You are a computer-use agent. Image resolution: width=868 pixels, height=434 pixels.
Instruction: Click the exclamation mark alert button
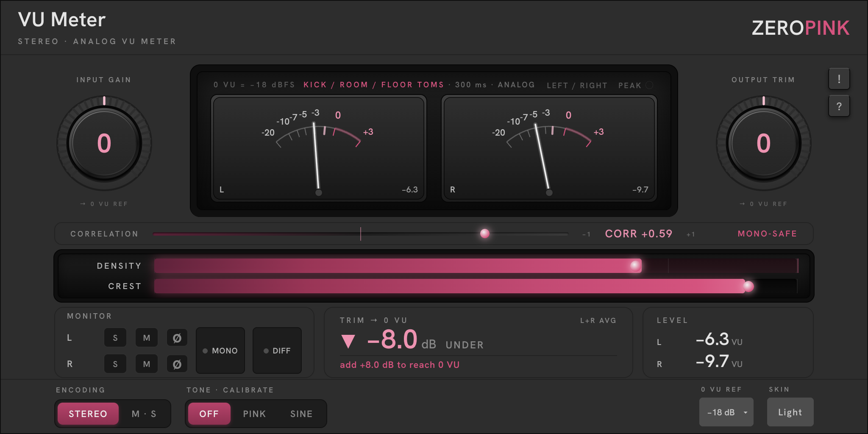coord(839,79)
